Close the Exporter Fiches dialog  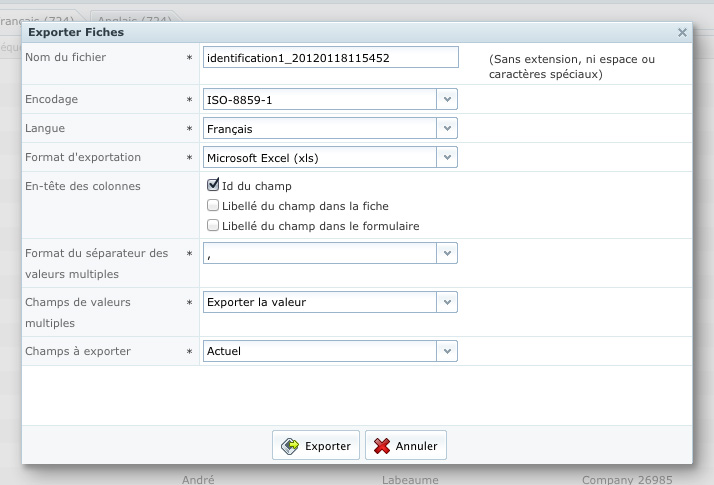coord(682,33)
